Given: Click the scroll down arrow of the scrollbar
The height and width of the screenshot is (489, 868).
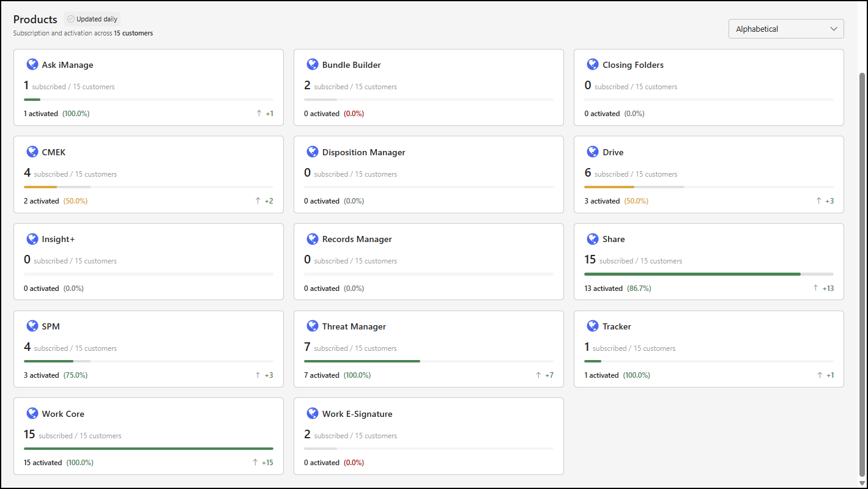Looking at the screenshot, I should [x=862, y=483].
